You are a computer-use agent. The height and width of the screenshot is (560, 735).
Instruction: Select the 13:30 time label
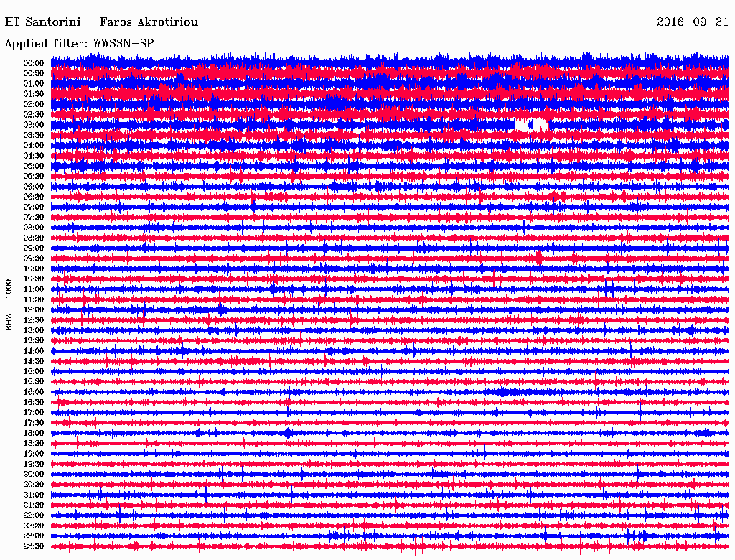coord(33,340)
